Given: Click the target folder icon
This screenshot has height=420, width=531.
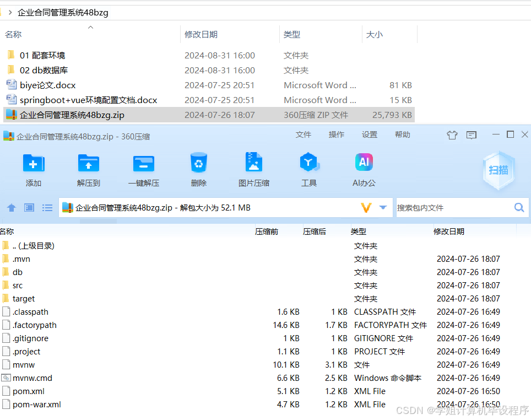Looking at the screenshot, I should click(6, 298).
